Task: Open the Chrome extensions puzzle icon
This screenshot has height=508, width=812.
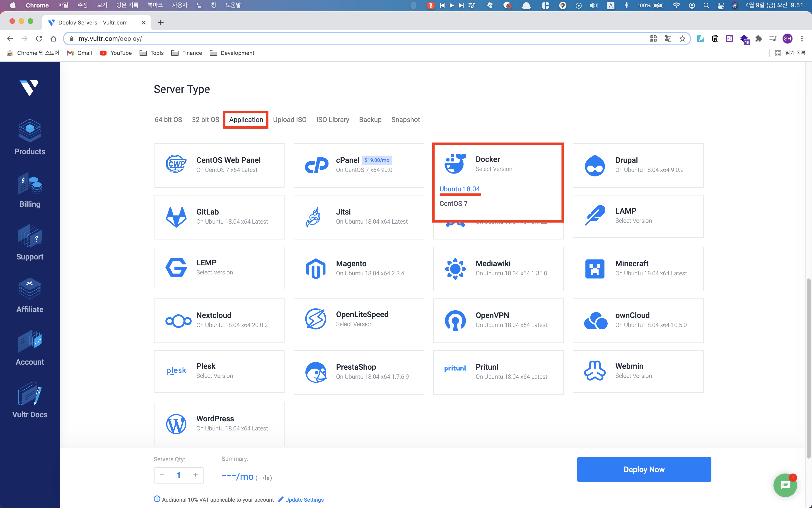Action: 758,39
